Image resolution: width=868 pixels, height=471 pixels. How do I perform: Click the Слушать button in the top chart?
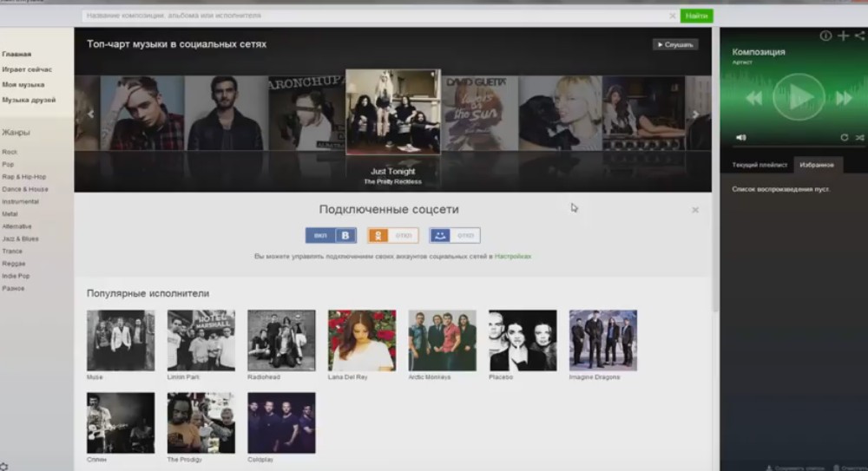point(675,45)
